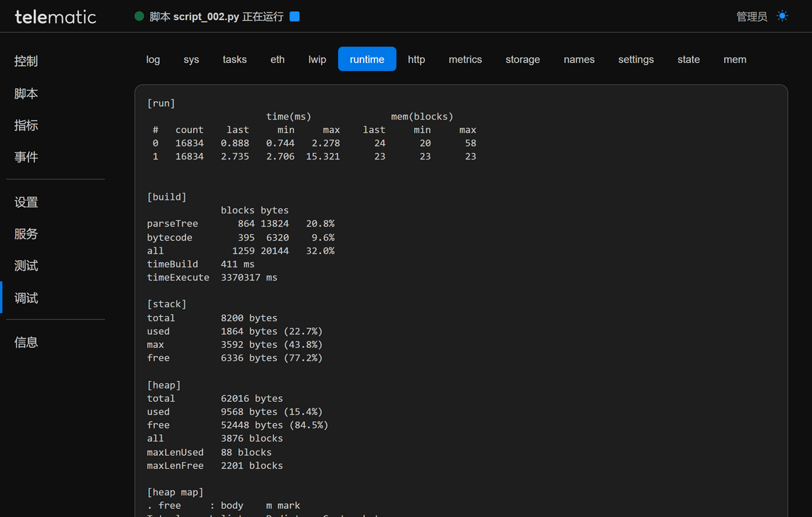
Task: Click the 管理员 user label
Action: pos(751,16)
